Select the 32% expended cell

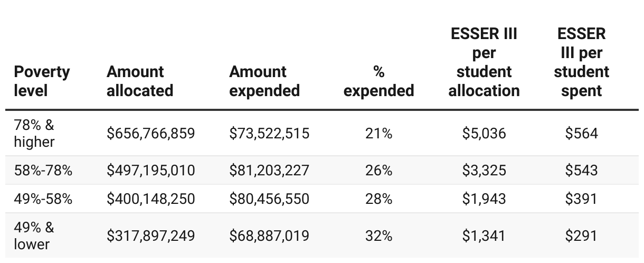378,236
